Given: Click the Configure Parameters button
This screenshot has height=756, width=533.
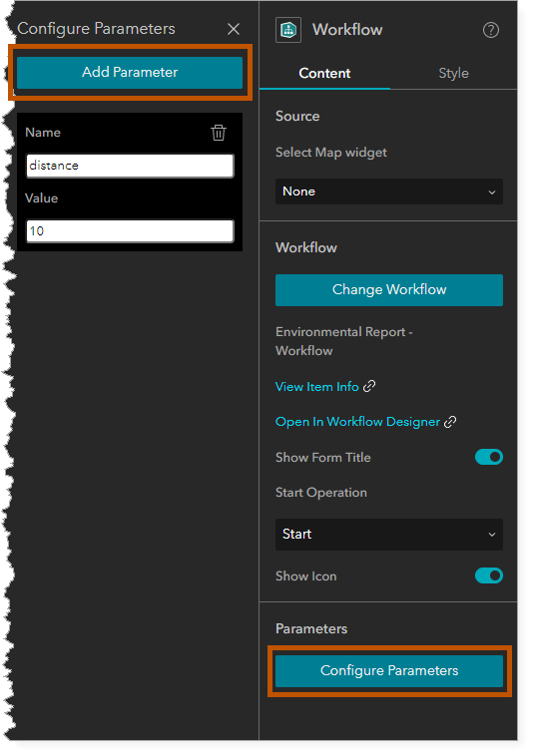Looking at the screenshot, I should 389,670.
